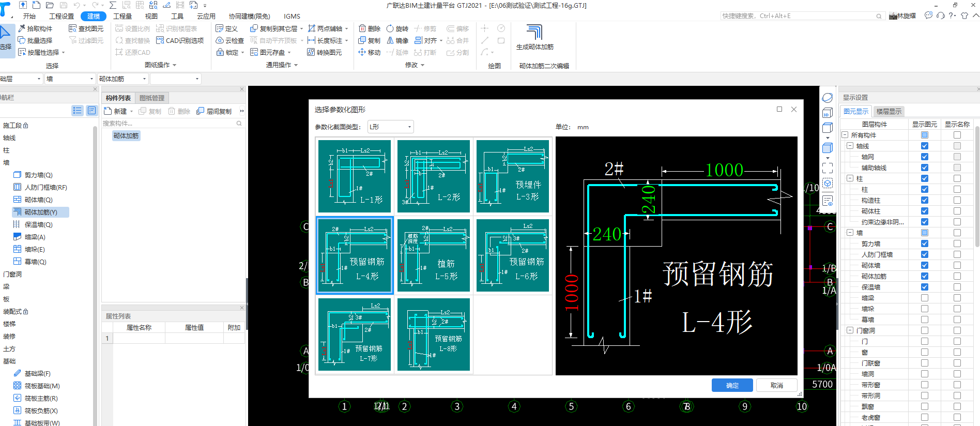
Task: Click the 定义 tool
Action: pos(226,28)
